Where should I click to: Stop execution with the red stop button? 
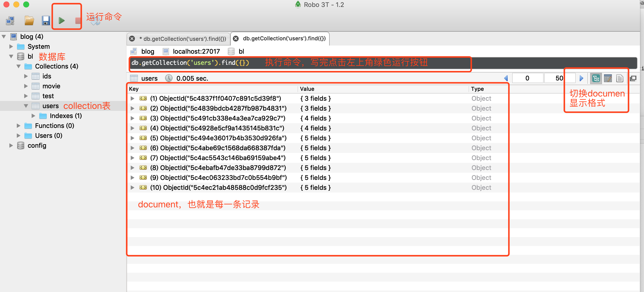click(78, 21)
